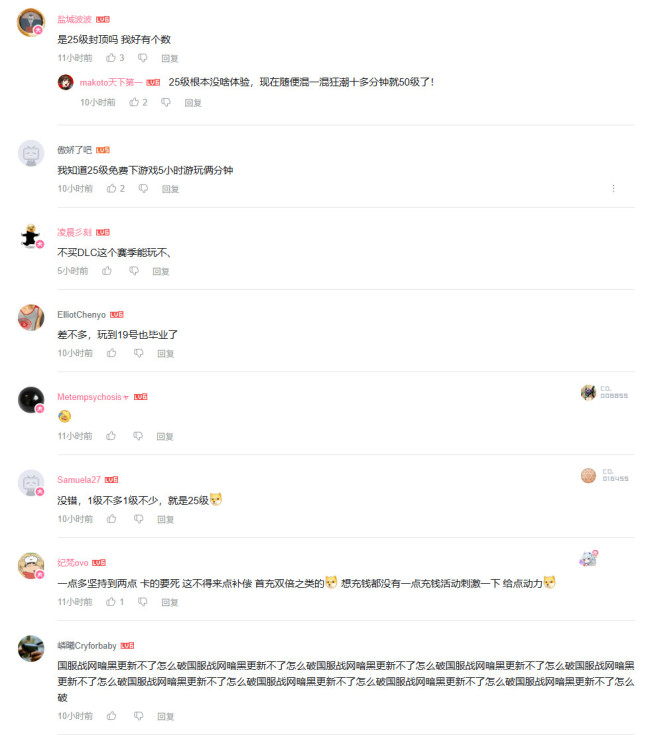Viewport: 650px width, 735px height.
Task: Dislike 蝶曦Cryforbaby's comment
Action: [139, 716]
